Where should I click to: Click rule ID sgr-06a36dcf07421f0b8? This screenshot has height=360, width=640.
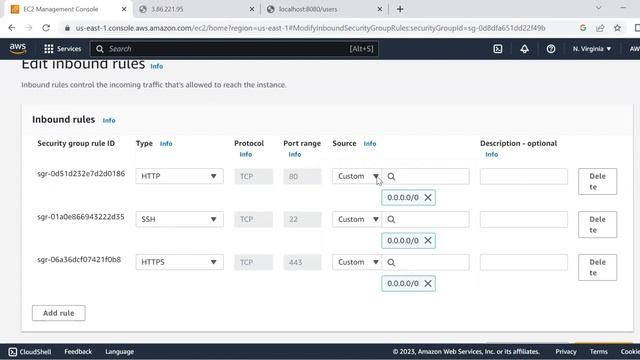point(79,260)
